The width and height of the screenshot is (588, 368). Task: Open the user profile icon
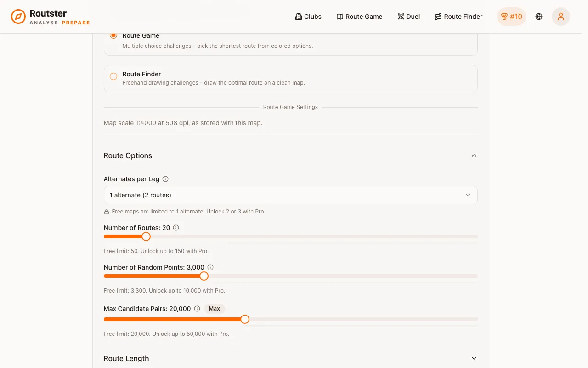pos(561,17)
